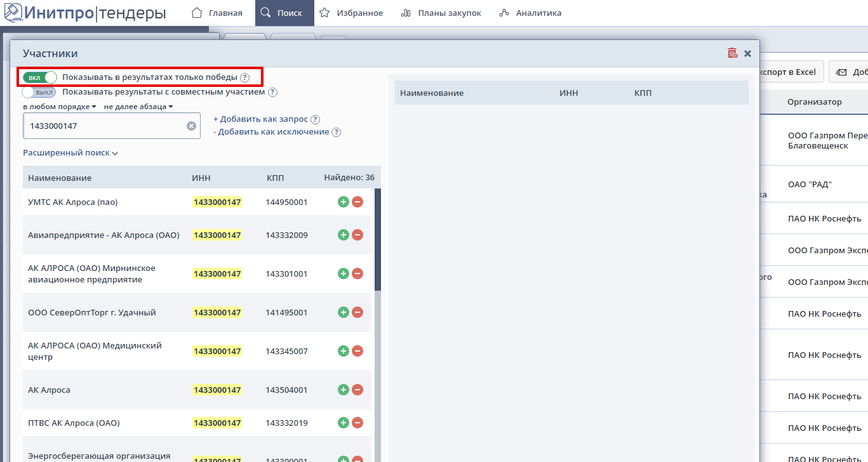Click Наименование header in right selected table

[x=432, y=93]
